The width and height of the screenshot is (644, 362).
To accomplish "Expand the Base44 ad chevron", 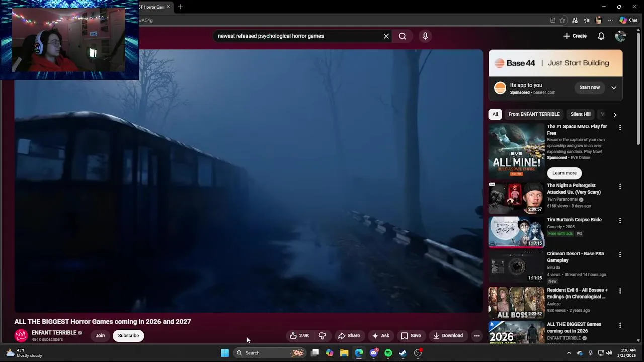I will point(614,88).
